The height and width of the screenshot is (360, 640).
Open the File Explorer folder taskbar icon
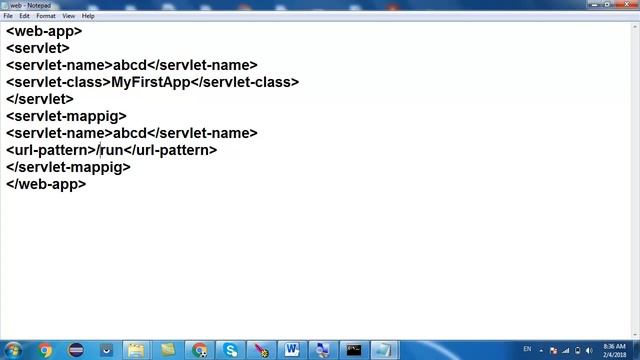tap(136, 350)
